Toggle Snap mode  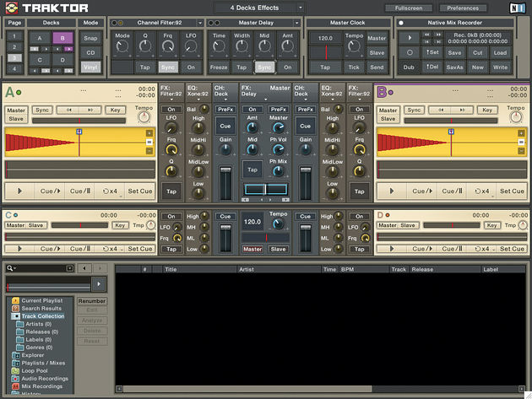(x=90, y=38)
